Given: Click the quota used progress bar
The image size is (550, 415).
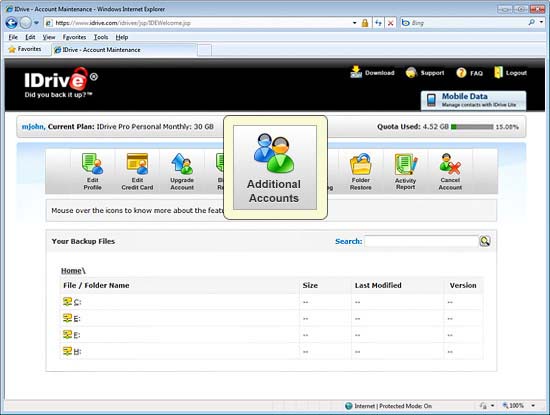Looking at the screenshot, I should click(472, 127).
